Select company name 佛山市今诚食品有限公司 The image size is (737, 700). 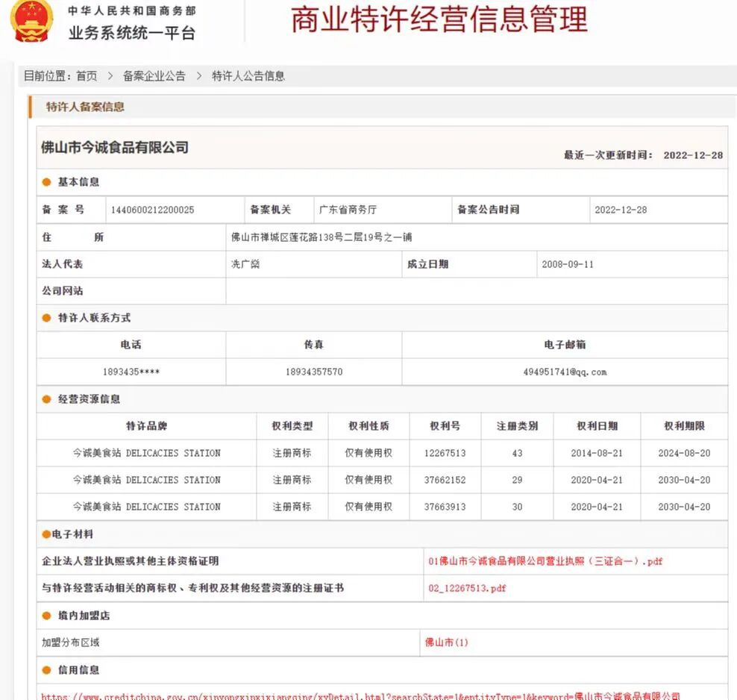[x=115, y=148]
